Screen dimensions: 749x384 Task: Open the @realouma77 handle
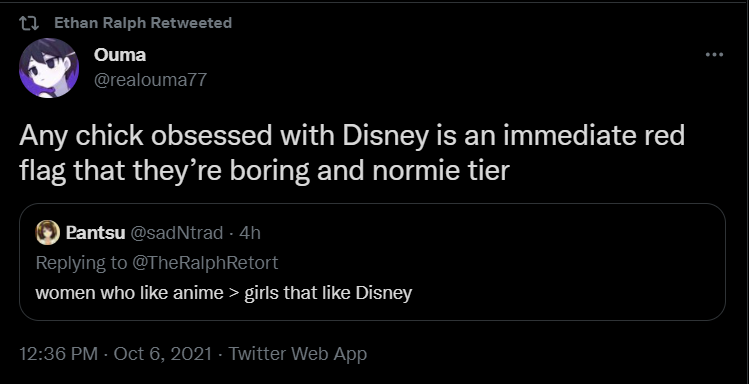pos(150,79)
